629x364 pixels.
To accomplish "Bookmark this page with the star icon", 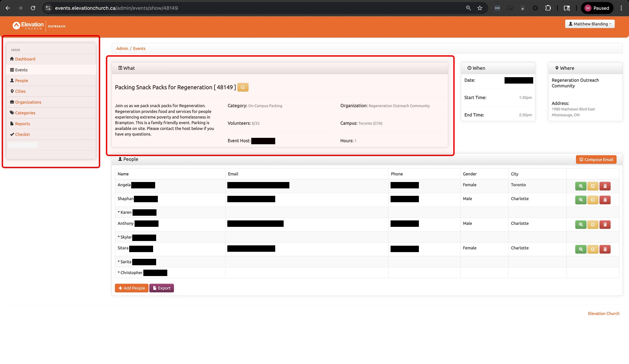I will coord(480,8).
